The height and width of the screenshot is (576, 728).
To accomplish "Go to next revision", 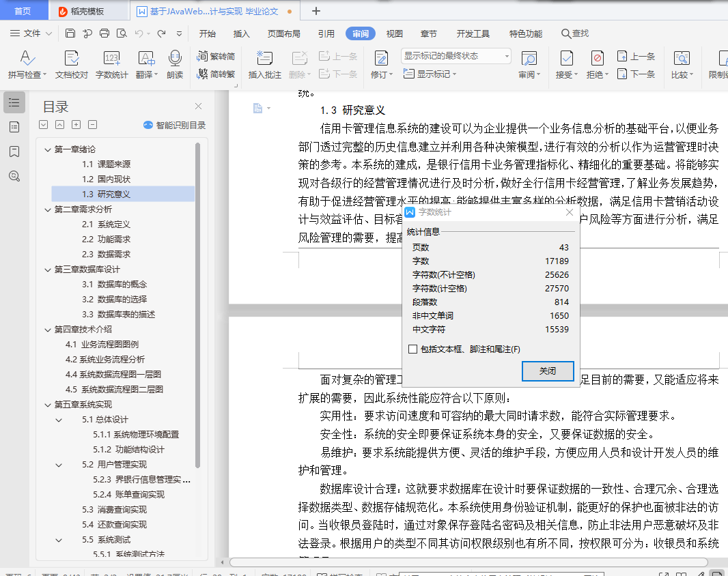I will [636, 74].
